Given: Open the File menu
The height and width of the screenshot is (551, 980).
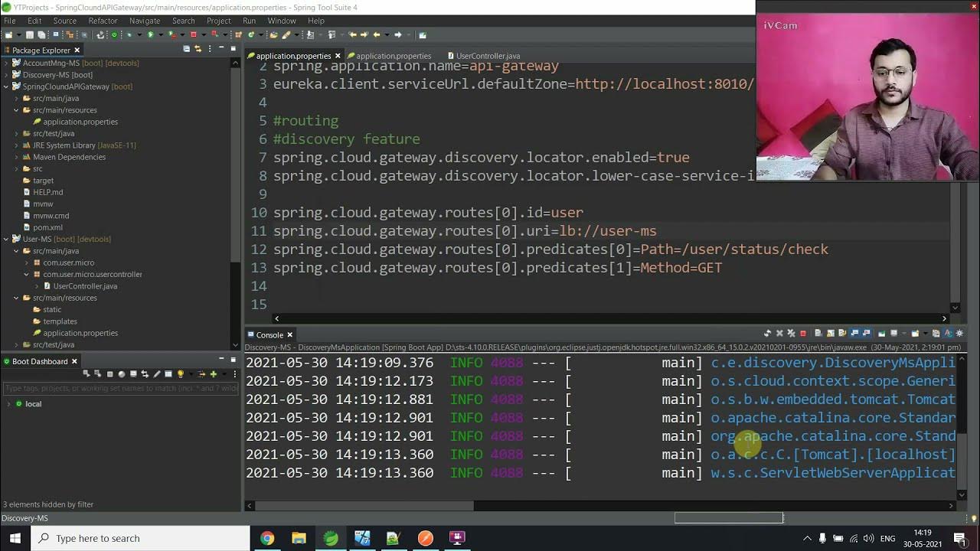Looking at the screenshot, I should [x=9, y=21].
